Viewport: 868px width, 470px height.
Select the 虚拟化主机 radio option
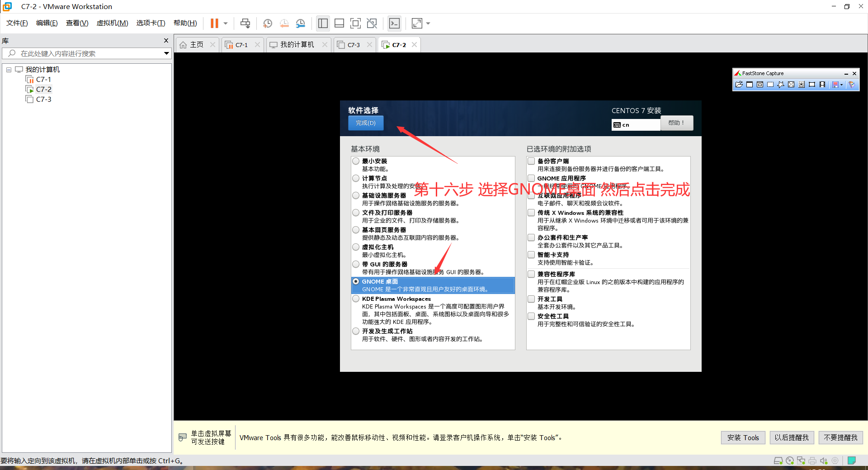(x=356, y=247)
